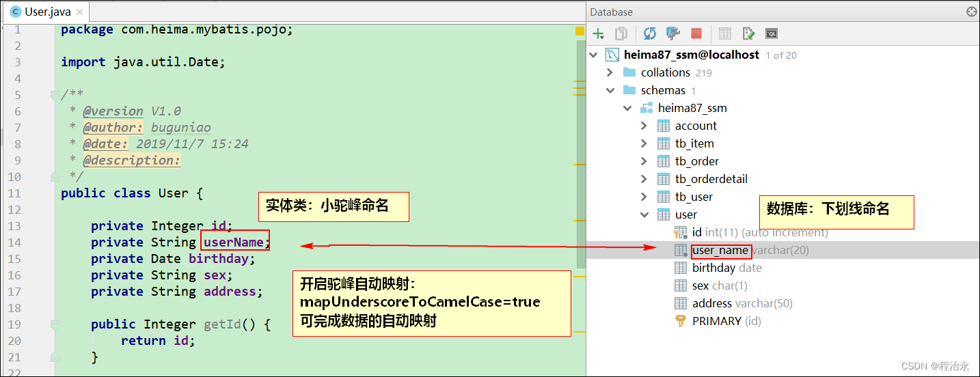
Task: Click the data source icon beside heima87_ssm@localhost
Action: 612,55
